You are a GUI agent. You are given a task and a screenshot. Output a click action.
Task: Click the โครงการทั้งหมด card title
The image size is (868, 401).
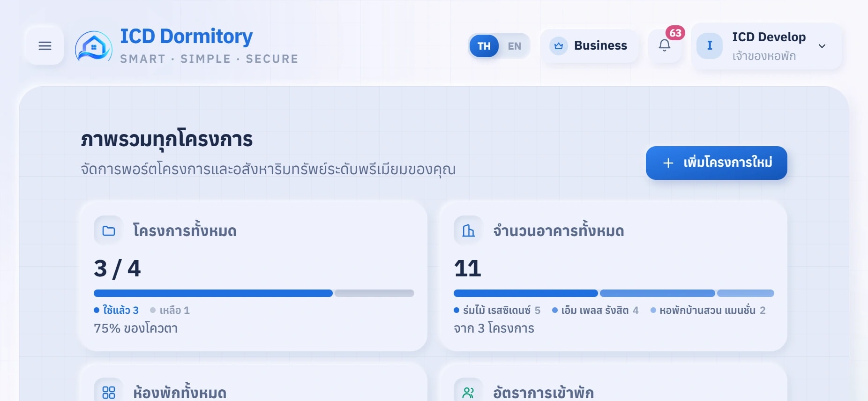click(x=185, y=230)
